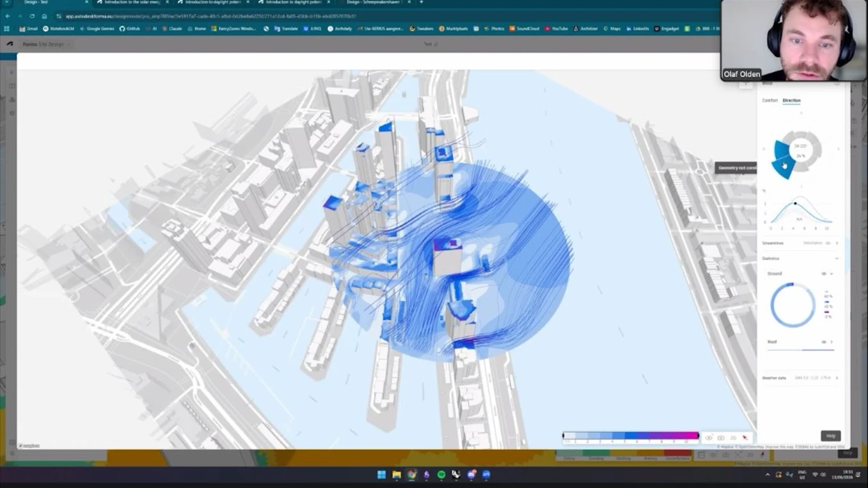Expand the Roof statistics chevron

click(832, 342)
